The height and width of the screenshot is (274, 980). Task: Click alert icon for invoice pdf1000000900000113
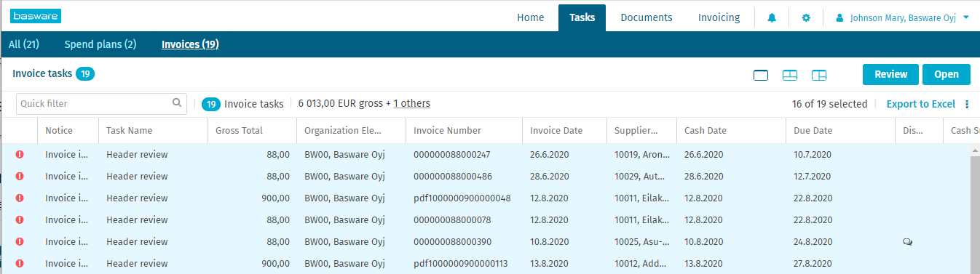coord(20,263)
